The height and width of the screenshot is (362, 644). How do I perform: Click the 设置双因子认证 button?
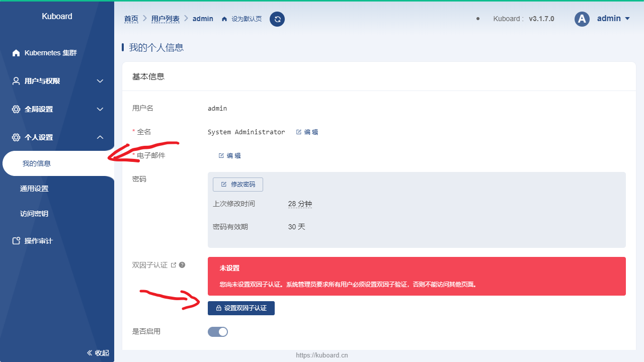click(241, 308)
